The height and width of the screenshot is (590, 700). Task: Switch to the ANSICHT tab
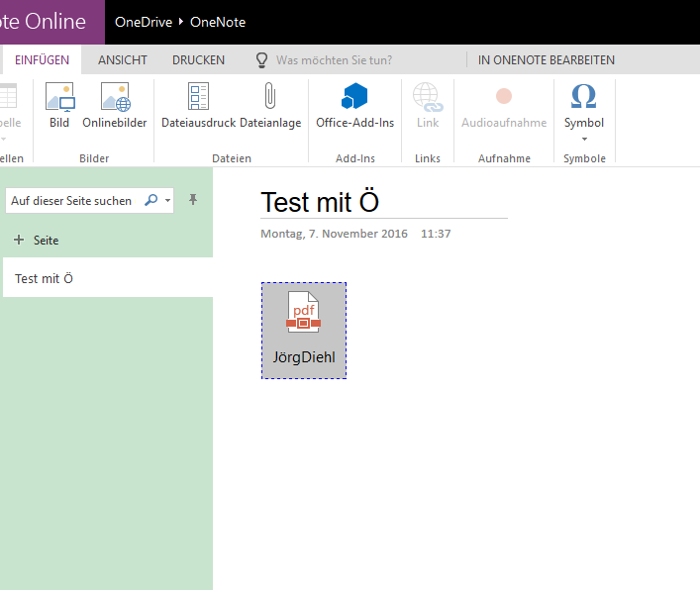pos(123,60)
